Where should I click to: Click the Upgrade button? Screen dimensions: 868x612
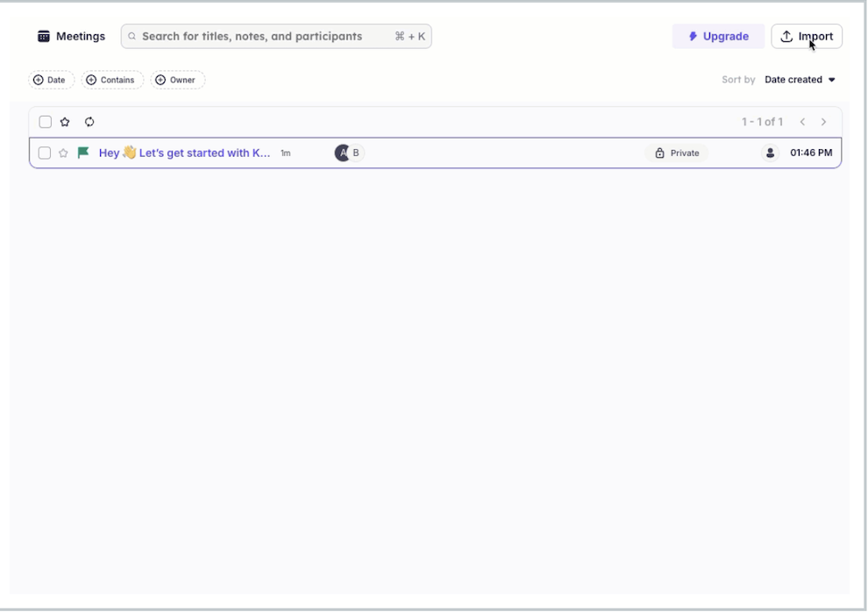[x=718, y=36]
